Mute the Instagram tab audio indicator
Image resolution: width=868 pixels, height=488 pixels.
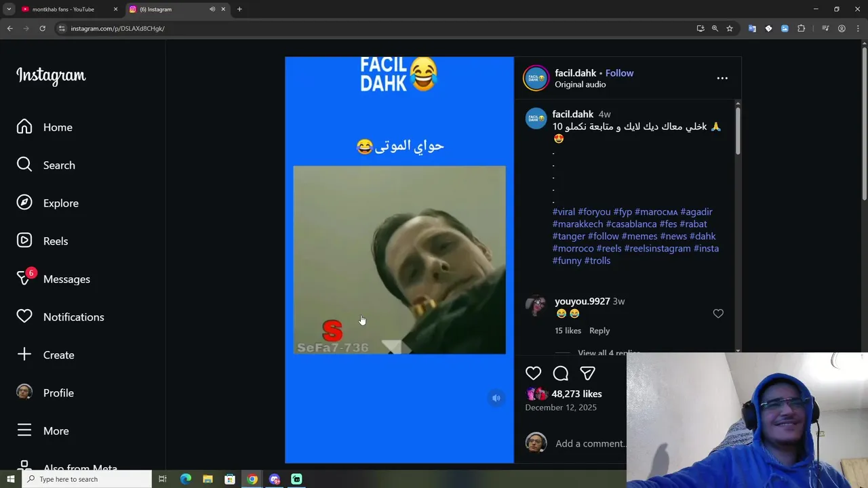[x=212, y=9]
